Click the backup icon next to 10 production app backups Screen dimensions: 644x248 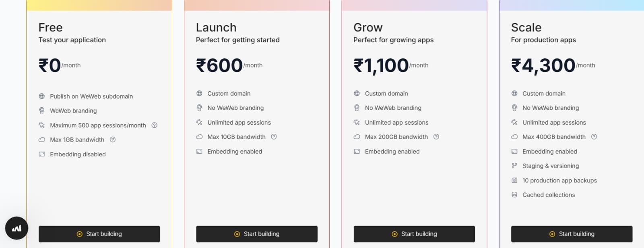(514, 180)
